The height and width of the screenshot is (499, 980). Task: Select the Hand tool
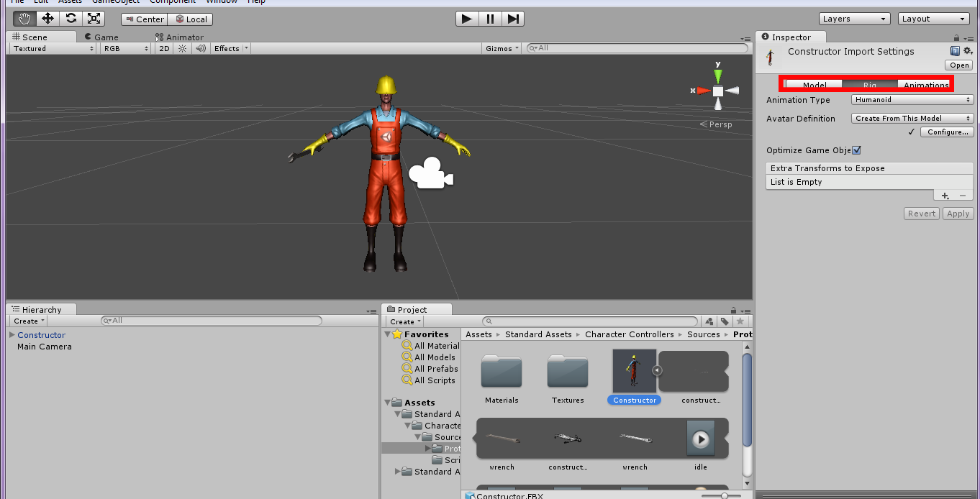(x=24, y=19)
